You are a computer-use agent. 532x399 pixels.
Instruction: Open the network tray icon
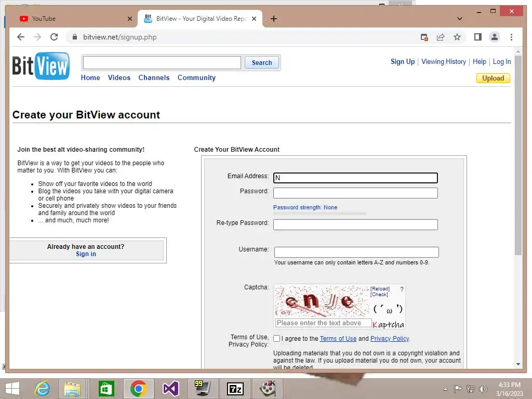pos(470,389)
